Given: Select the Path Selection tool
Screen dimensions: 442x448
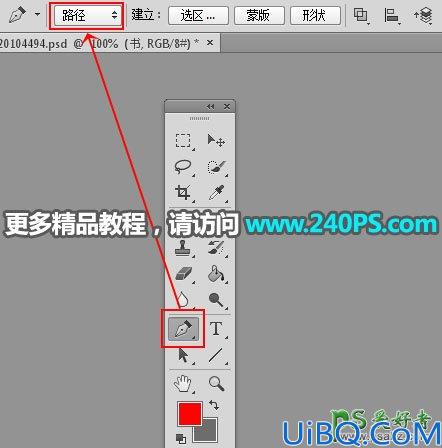Looking at the screenshot, I should point(183,355).
